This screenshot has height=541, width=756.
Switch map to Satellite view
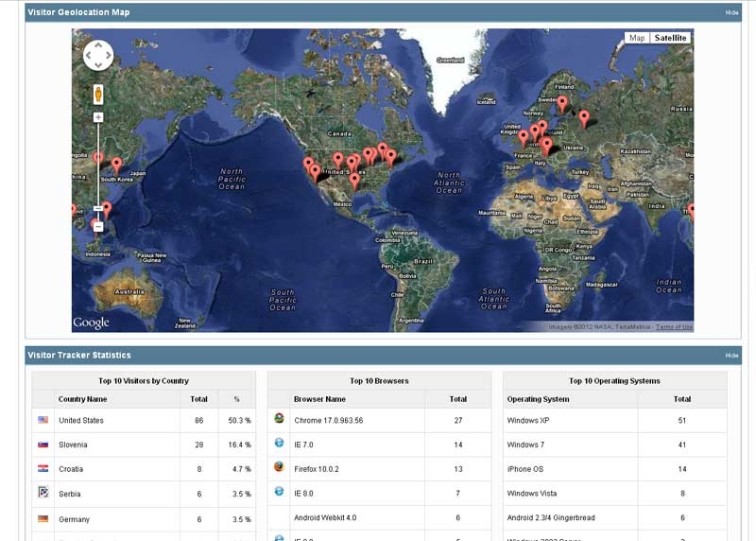(x=670, y=38)
